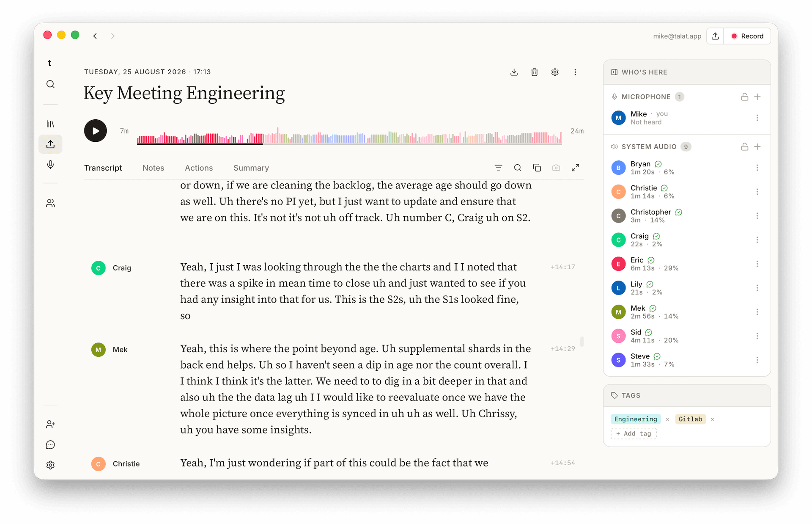Switch to the Summary tab
This screenshot has height=524, width=812.
click(x=251, y=168)
